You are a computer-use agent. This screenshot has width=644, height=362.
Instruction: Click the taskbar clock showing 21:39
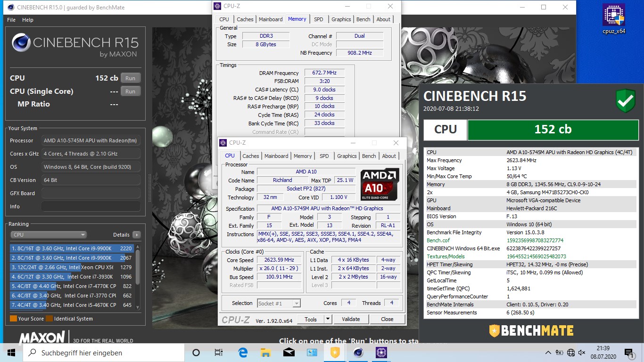pos(603,353)
